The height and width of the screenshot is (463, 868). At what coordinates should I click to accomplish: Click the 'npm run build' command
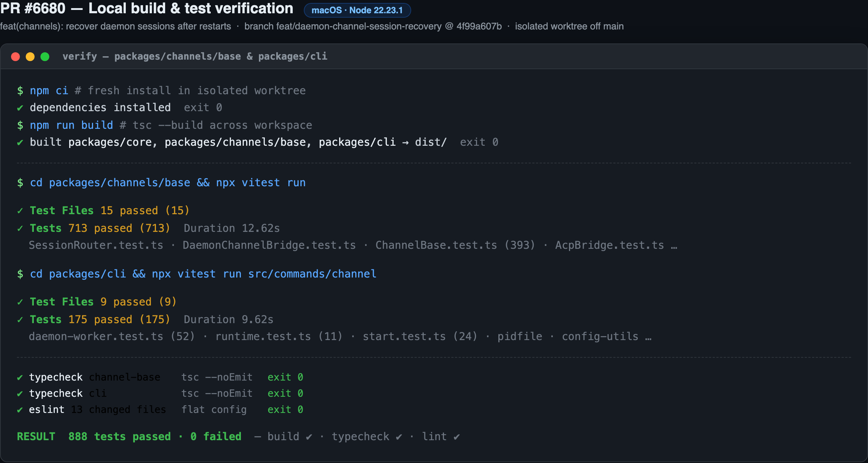tap(71, 125)
